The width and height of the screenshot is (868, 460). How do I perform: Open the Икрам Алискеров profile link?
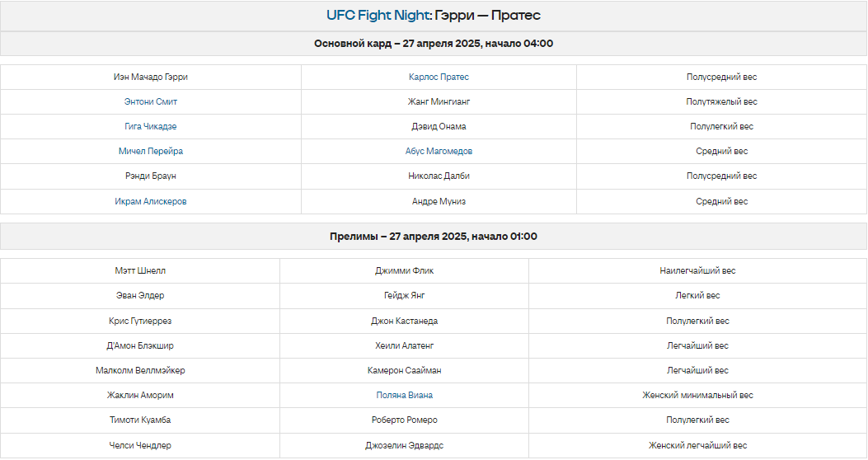(151, 201)
